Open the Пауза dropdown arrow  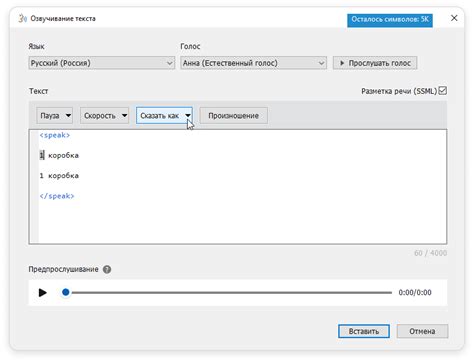[x=68, y=116]
